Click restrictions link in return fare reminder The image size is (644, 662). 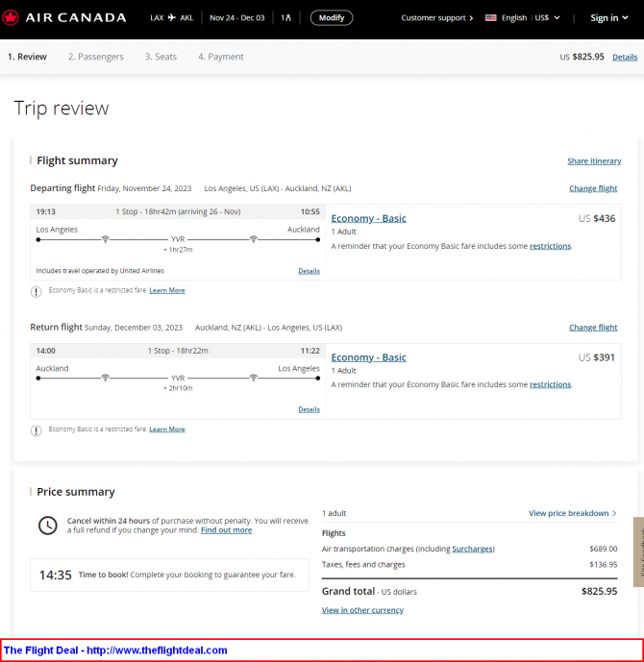[550, 384]
